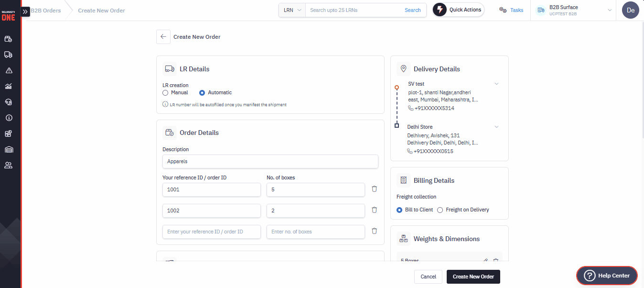Image resolution: width=644 pixels, height=288 pixels.
Task: Click the phone icon beside +91XXXXXX5314
Action: pyautogui.click(x=410, y=108)
